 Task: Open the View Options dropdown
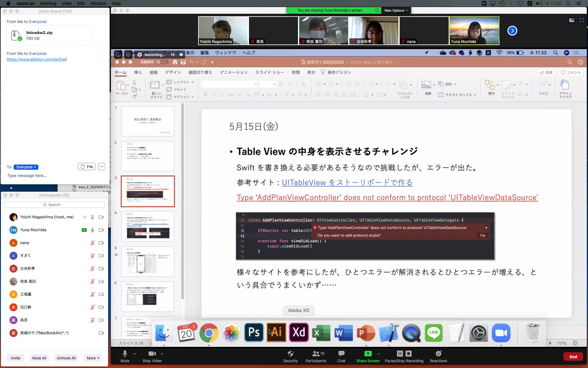tap(396, 10)
